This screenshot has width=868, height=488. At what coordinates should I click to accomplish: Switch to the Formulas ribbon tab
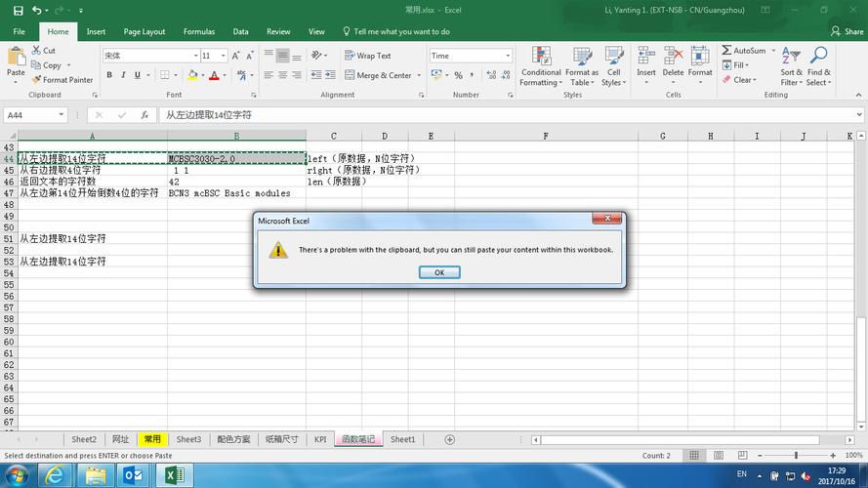[x=199, y=31]
